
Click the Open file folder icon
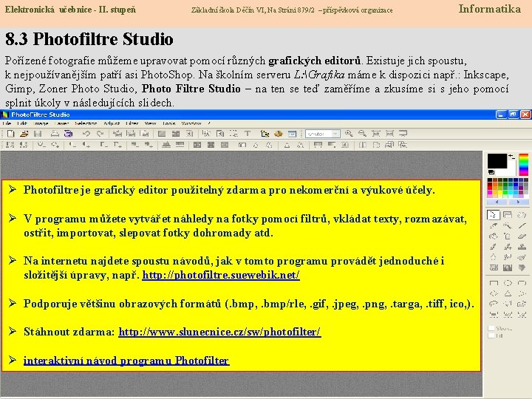pyautogui.click(x=24, y=134)
